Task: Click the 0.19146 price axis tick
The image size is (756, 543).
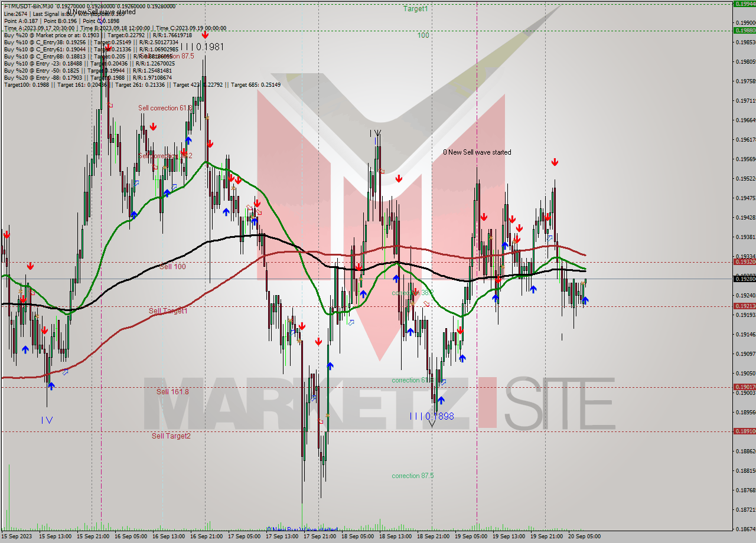Action: click(745, 334)
